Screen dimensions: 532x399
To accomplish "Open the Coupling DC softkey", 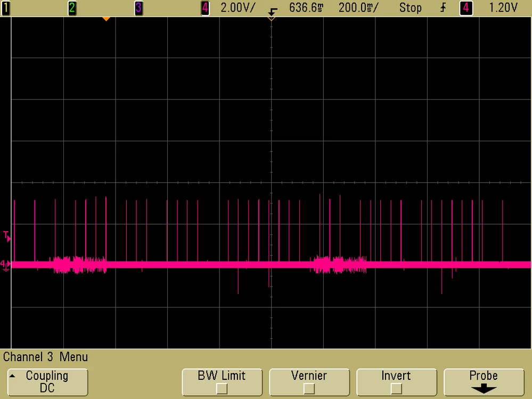I will [x=47, y=382].
